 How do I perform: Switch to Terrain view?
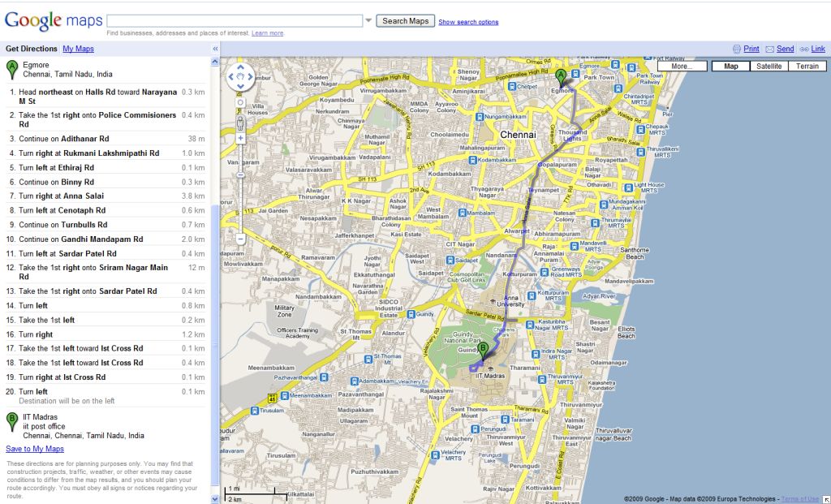tap(807, 67)
